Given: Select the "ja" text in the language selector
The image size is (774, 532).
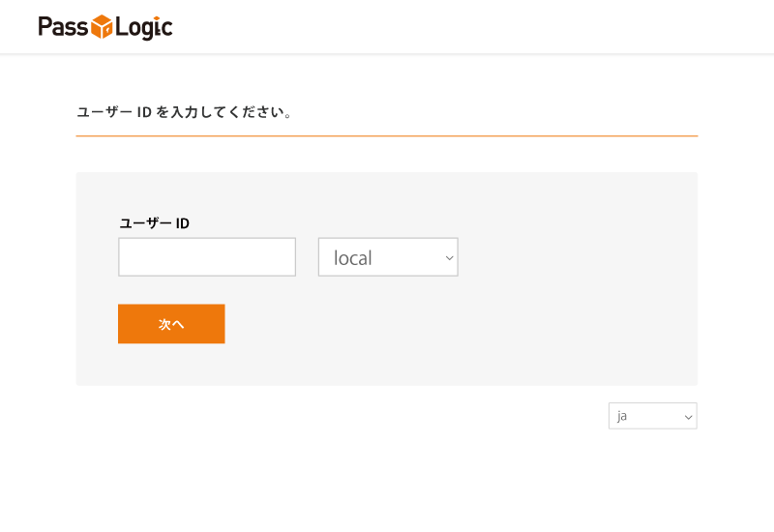Looking at the screenshot, I should 622,416.
